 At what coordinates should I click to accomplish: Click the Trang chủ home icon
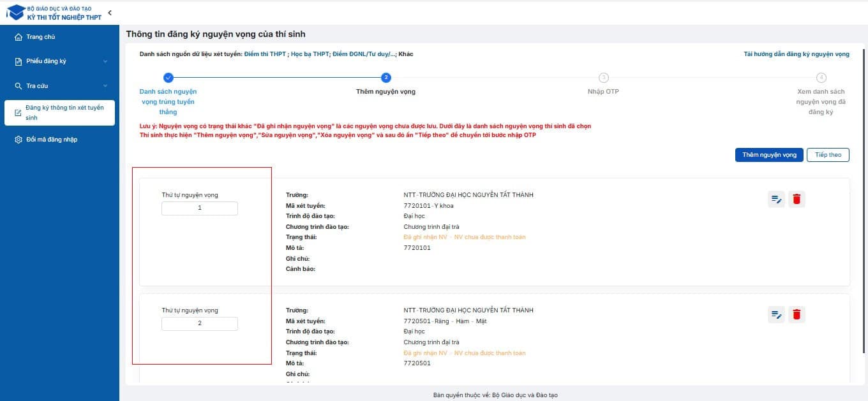[x=19, y=37]
